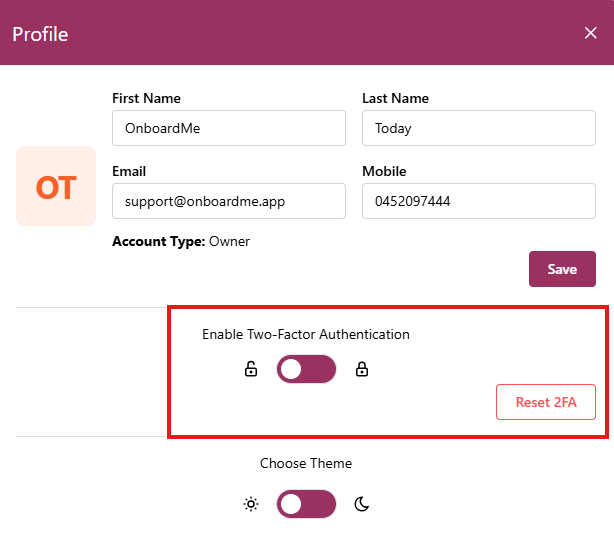614x557 pixels.
Task: Click the moon dark-theme icon
Action: pos(362,504)
